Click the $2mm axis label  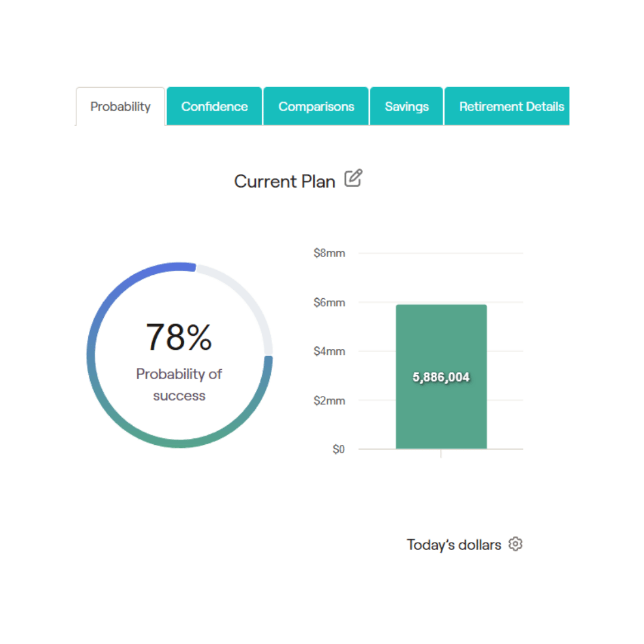(329, 400)
